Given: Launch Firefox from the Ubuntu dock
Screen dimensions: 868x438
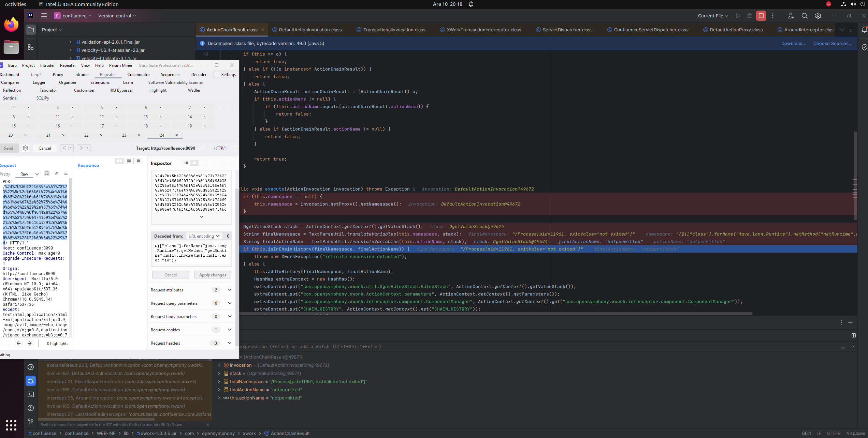Looking at the screenshot, I should 11,25.
